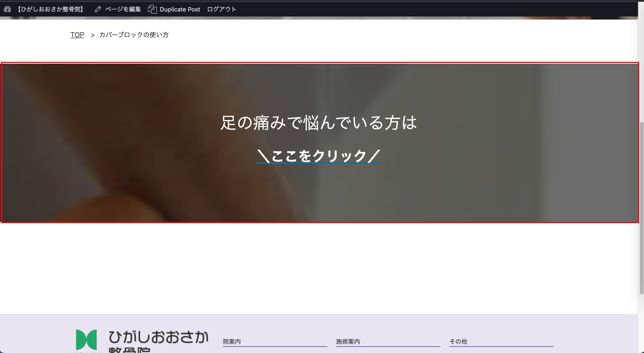Click ひがしおおさか footer logo text
Viewport: 644px width, 353px height.
(x=159, y=337)
